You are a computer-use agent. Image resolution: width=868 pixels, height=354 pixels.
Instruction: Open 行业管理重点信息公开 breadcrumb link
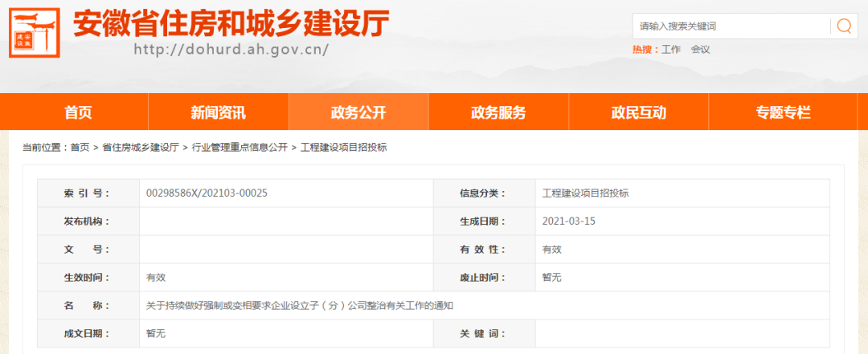pos(239,148)
